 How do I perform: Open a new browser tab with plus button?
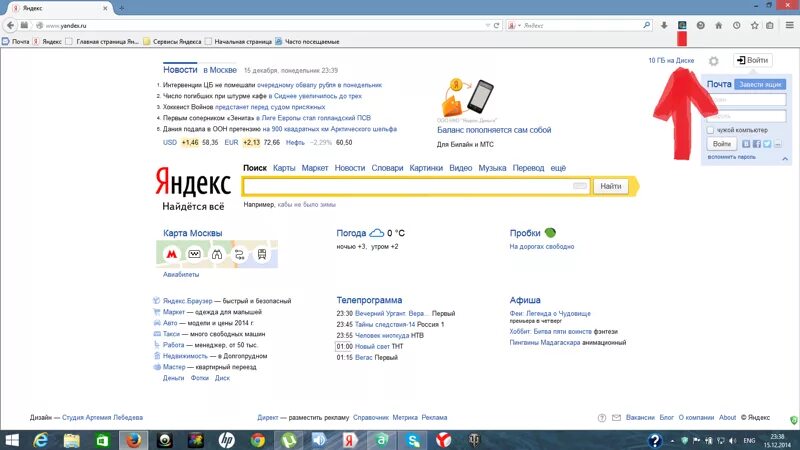pos(121,8)
